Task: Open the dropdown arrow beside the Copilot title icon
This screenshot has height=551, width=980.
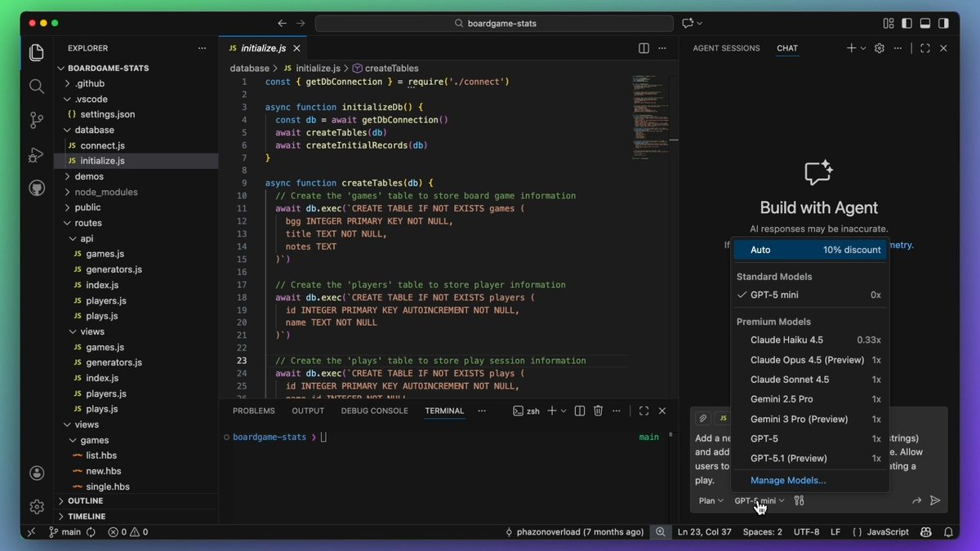Action: (700, 24)
